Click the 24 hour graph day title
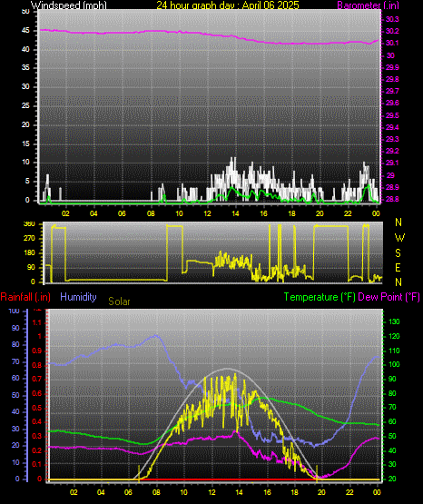The image size is (423, 504). pyautogui.click(x=228, y=5)
